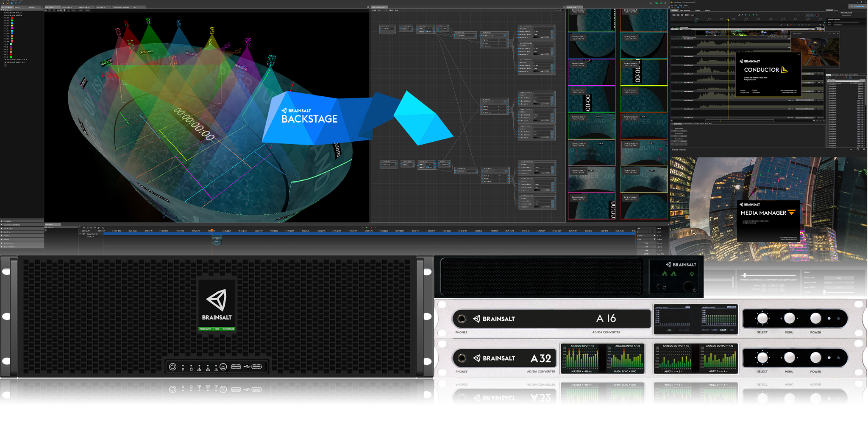The height and width of the screenshot is (423, 868).
Task: Toggle visibility of the PRO I/O Commander track
Action: [679, 37]
